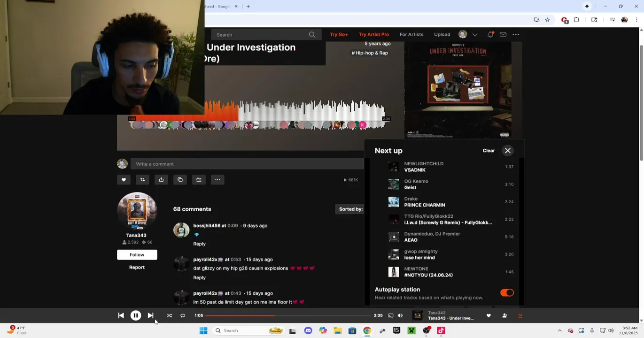
Task: Seek using the bottom player progress bar
Action: pyautogui.click(x=287, y=315)
